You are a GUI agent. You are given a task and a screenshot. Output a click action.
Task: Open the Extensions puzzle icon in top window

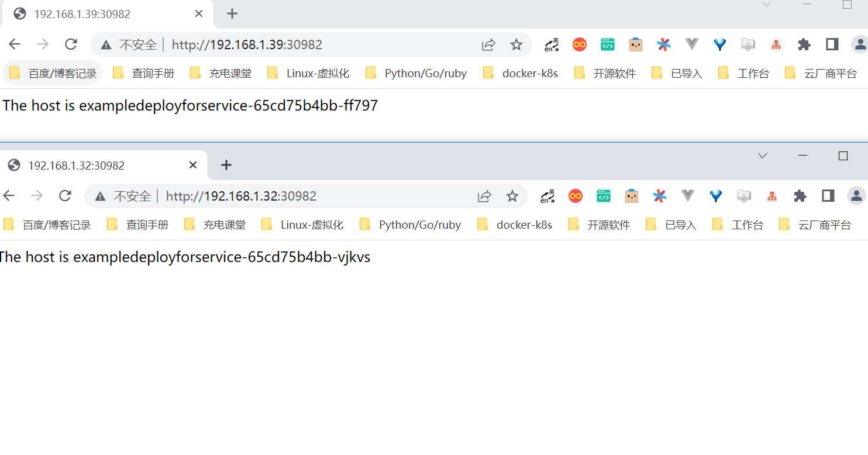(804, 44)
